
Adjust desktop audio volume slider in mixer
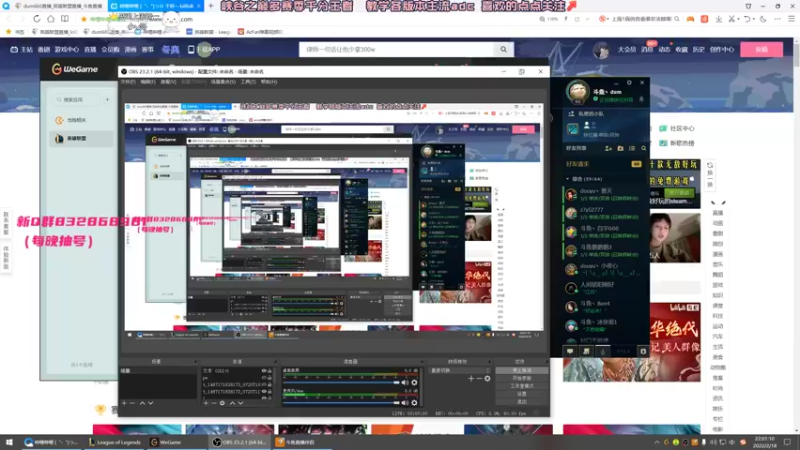coord(341,383)
